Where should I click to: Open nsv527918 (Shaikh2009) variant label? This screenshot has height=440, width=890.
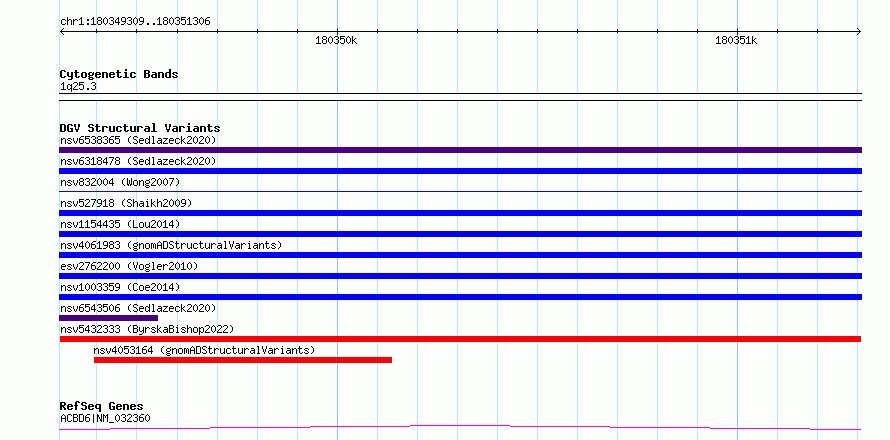[126, 203]
